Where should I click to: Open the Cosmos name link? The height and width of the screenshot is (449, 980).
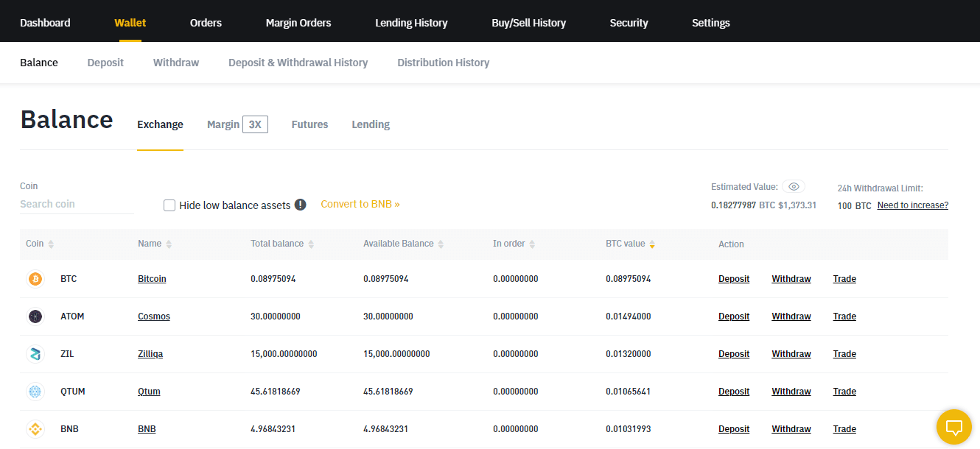point(154,317)
